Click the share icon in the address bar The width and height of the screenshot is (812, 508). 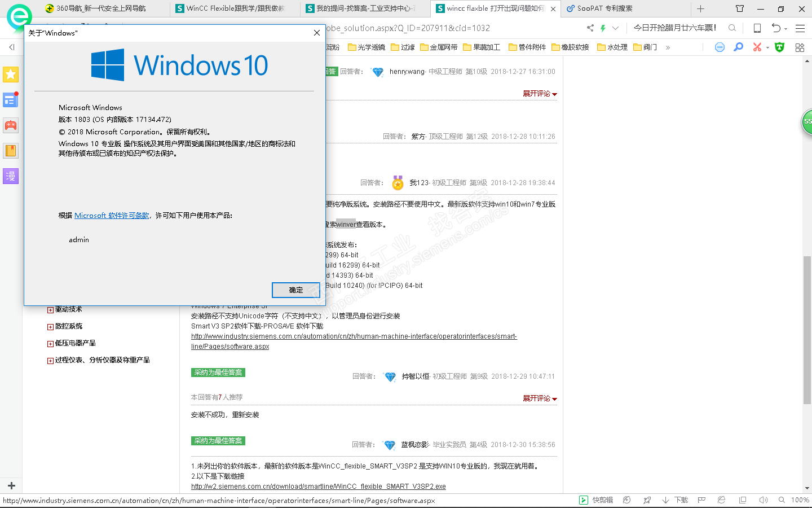(x=590, y=28)
